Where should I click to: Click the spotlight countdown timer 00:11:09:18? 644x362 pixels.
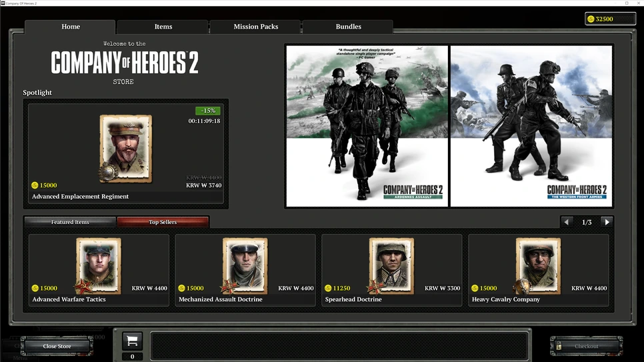point(204,121)
